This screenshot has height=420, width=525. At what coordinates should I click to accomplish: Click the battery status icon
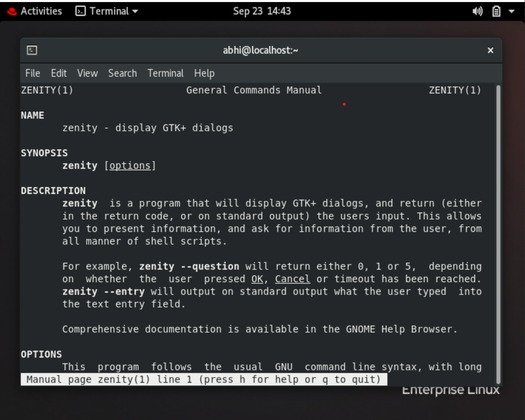pyautogui.click(x=497, y=11)
